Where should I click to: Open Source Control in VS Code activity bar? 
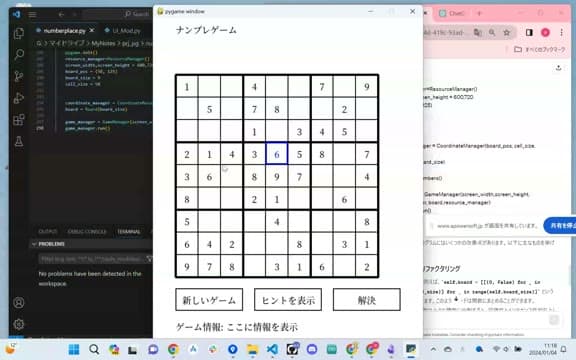(19, 76)
